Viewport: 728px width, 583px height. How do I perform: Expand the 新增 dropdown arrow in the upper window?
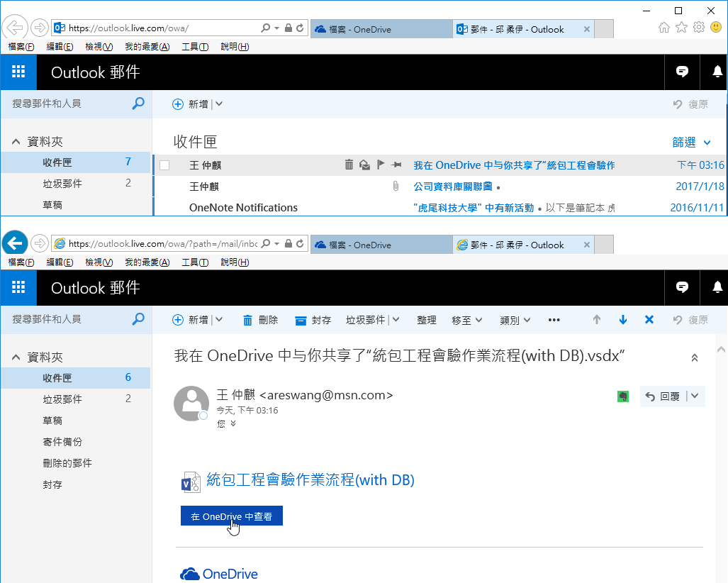click(219, 104)
